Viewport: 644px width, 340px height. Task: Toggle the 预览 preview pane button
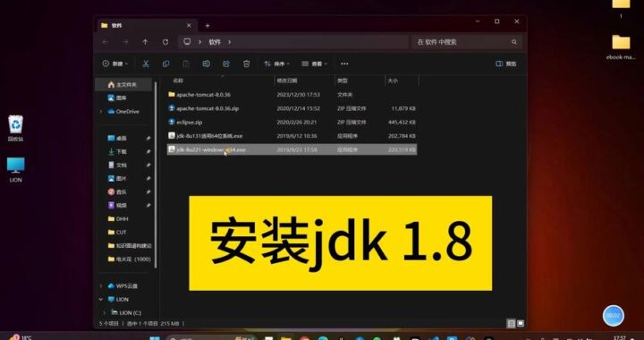(x=506, y=64)
